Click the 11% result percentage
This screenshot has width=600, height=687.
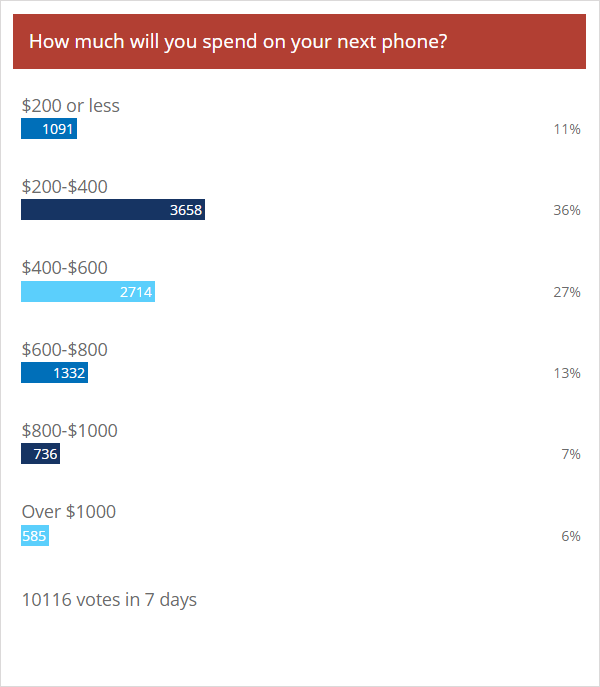tap(567, 129)
